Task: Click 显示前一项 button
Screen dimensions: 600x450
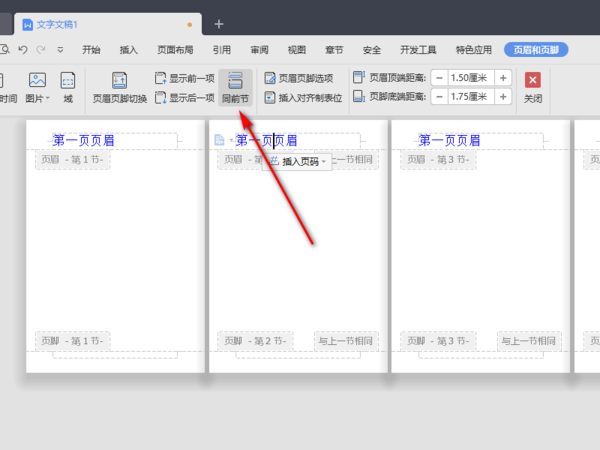Action: (x=185, y=78)
